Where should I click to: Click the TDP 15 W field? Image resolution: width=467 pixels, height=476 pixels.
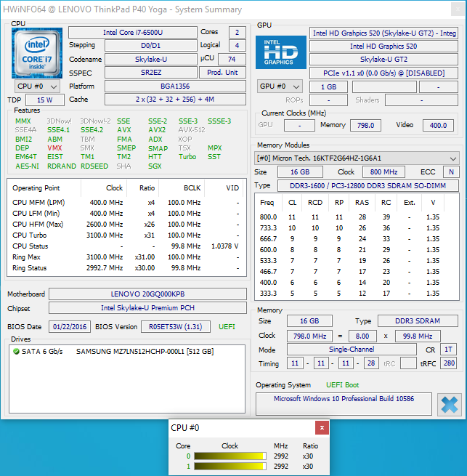[45, 100]
